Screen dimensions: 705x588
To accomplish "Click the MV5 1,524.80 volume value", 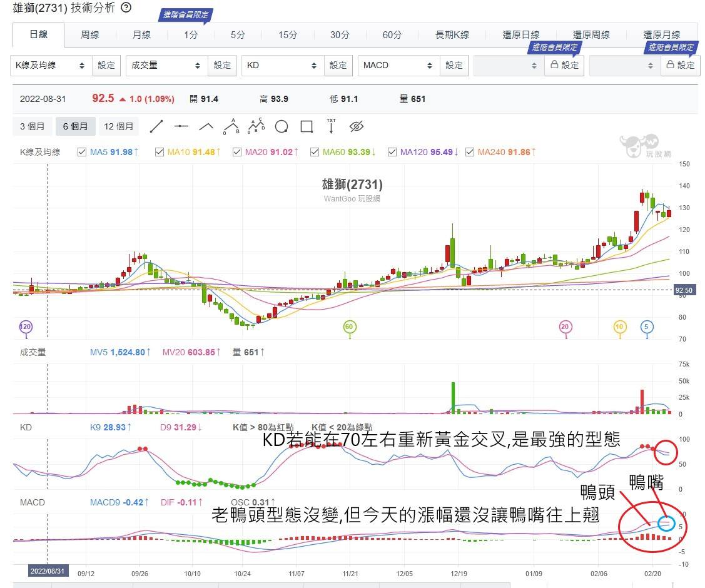I will [121, 352].
